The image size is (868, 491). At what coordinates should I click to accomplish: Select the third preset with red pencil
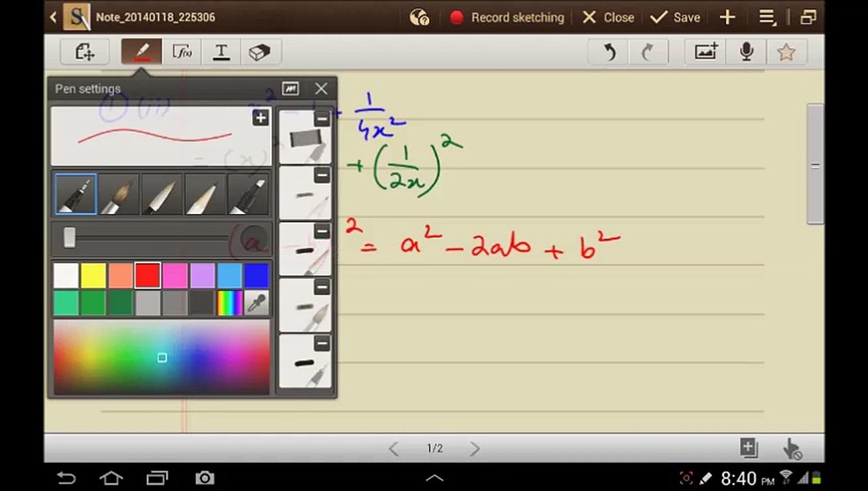(304, 250)
